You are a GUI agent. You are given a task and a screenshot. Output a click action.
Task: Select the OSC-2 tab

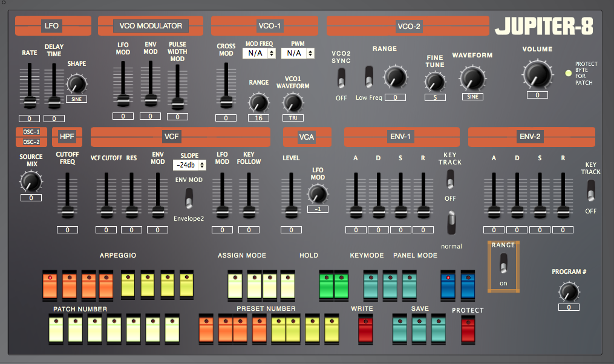31,142
